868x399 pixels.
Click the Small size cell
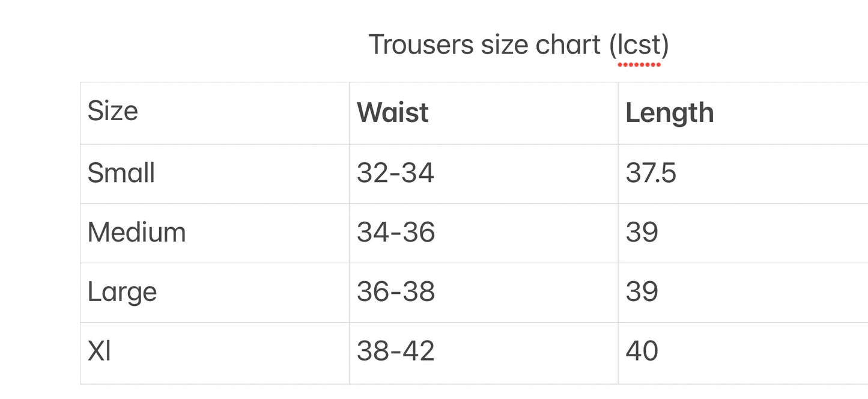click(x=121, y=174)
